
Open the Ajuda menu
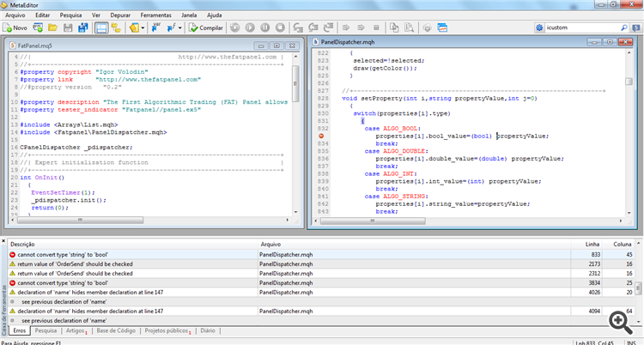coord(215,15)
